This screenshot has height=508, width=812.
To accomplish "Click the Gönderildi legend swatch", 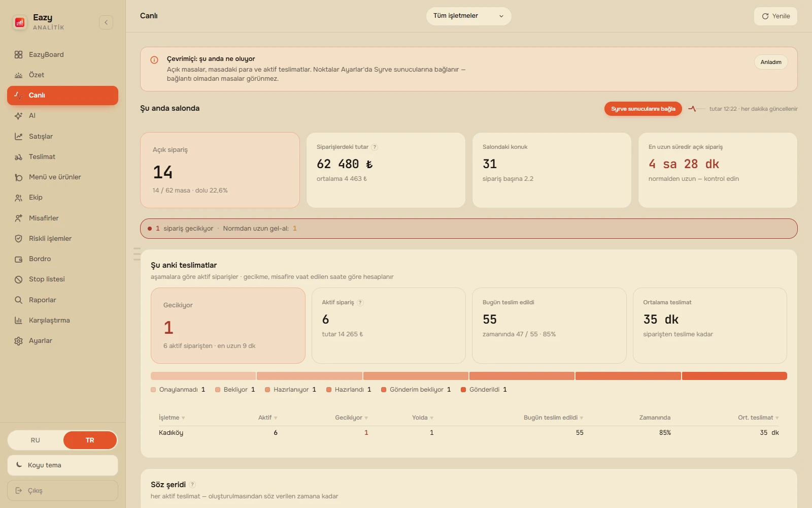I will (x=463, y=390).
